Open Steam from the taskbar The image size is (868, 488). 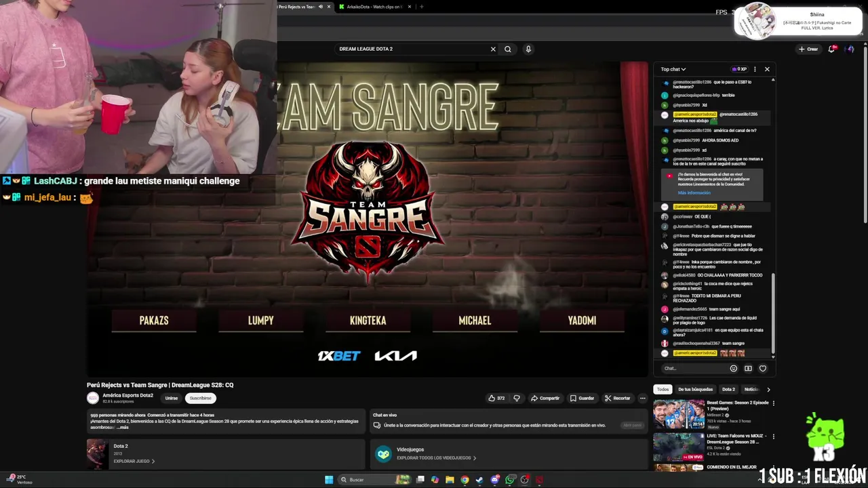pyautogui.click(x=479, y=480)
